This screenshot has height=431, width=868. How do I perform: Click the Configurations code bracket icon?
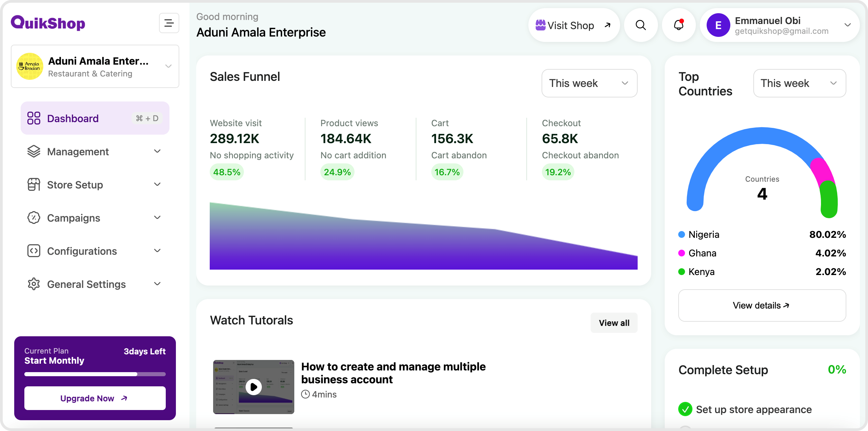click(34, 251)
